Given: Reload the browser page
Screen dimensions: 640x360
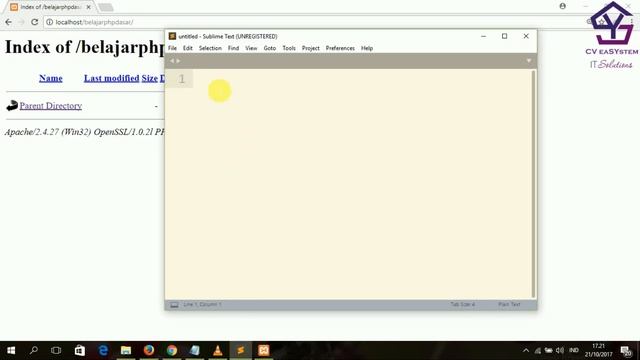Looking at the screenshot, I should pos(35,22).
